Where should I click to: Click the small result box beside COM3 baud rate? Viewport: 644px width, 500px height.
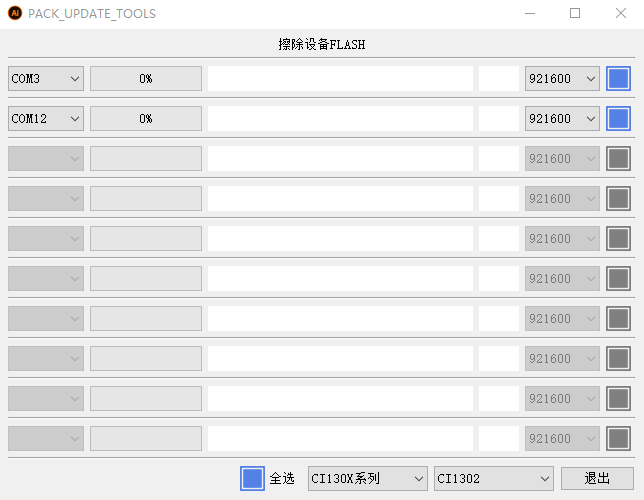[499, 79]
